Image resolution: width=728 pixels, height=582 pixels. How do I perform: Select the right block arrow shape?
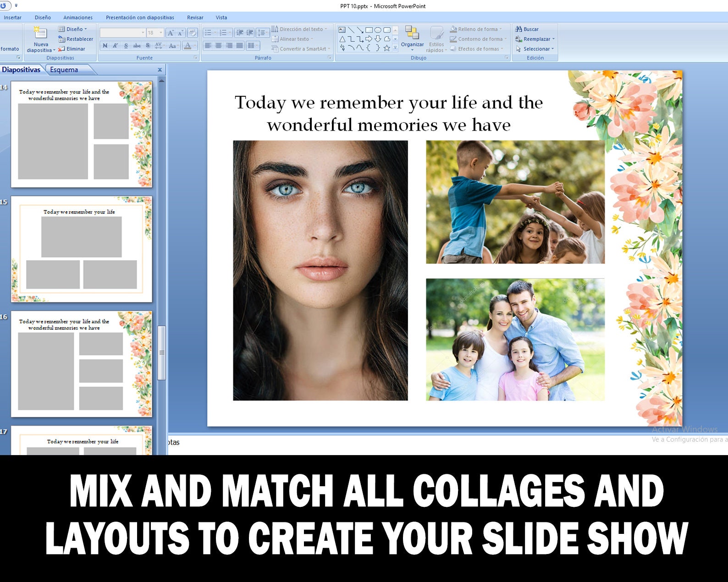369,39
